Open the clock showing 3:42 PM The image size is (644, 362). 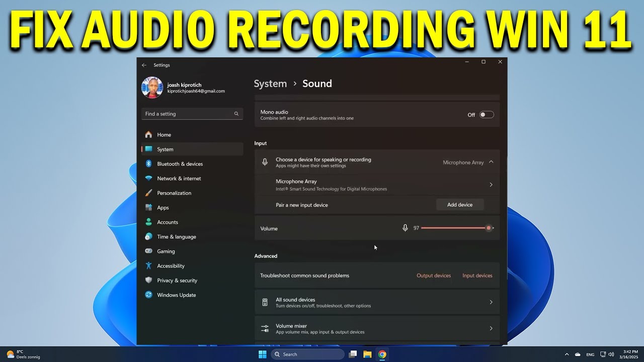tap(629, 354)
